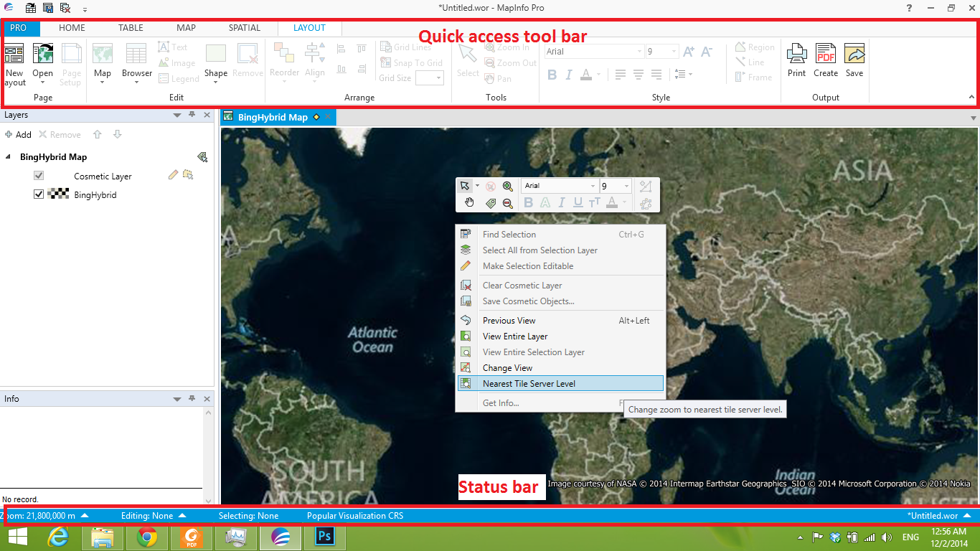Choose Previous View from context menu
The width and height of the screenshot is (980, 551).
[x=560, y=321]
